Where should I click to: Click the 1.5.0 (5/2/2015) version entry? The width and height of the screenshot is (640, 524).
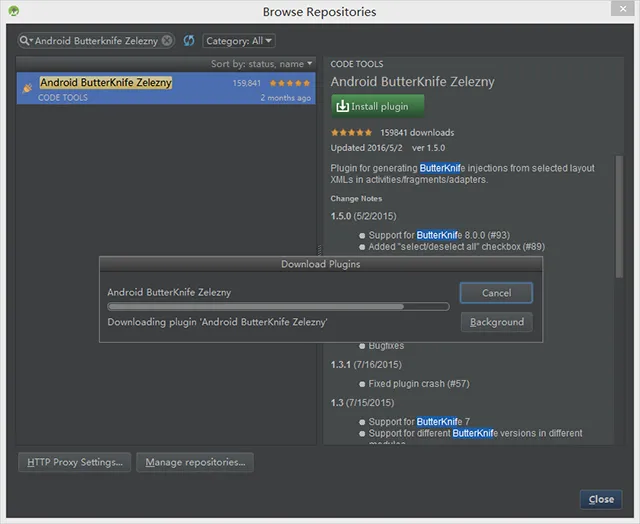(x=363, y=216)
